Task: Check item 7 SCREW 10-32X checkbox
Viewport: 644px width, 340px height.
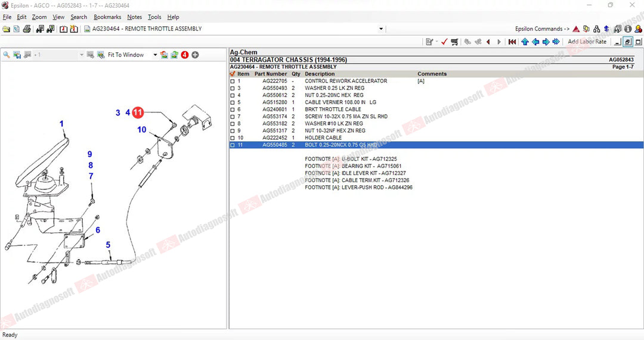Action: tap(233, 117)
